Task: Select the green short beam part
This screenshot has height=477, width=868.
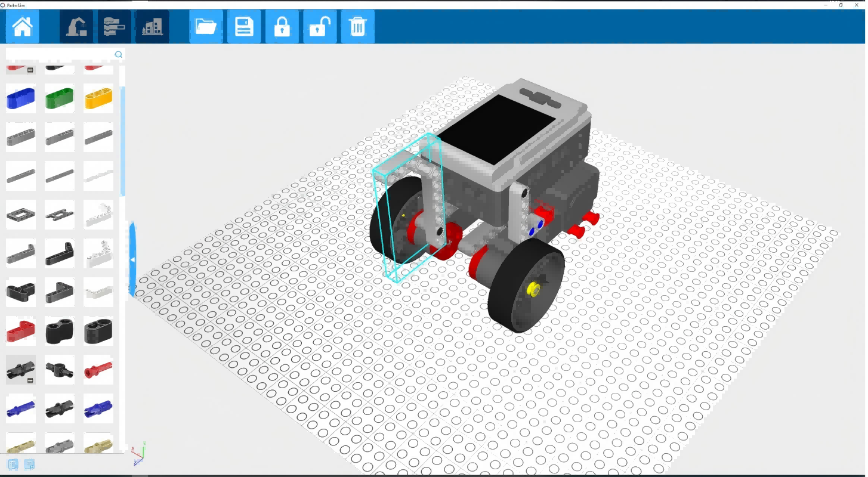Action: click(60, 99)
